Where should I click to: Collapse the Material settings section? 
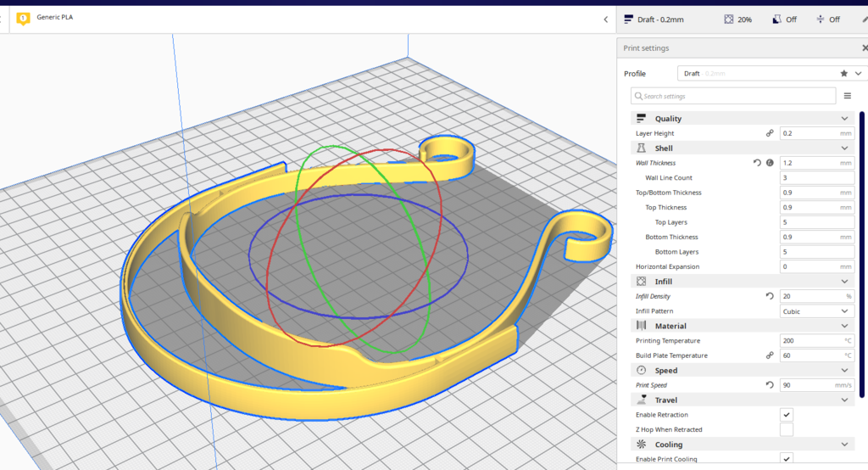(x=843, y=326)
